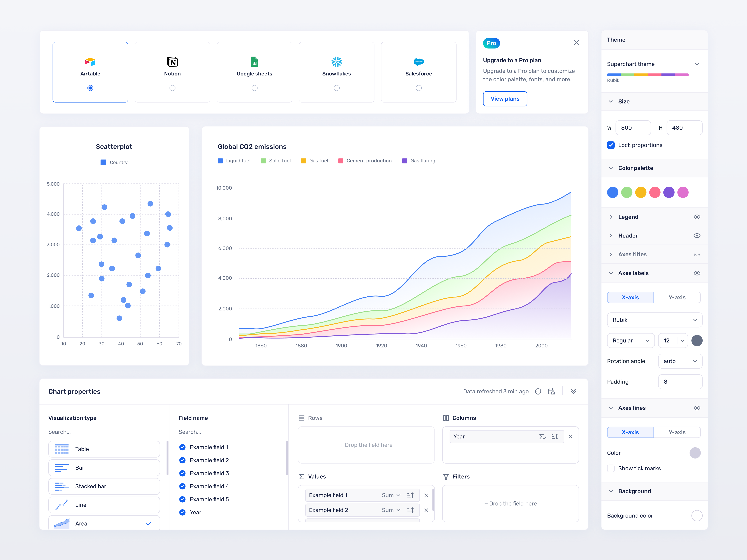Click the width input showing 800

pos(633,128)
